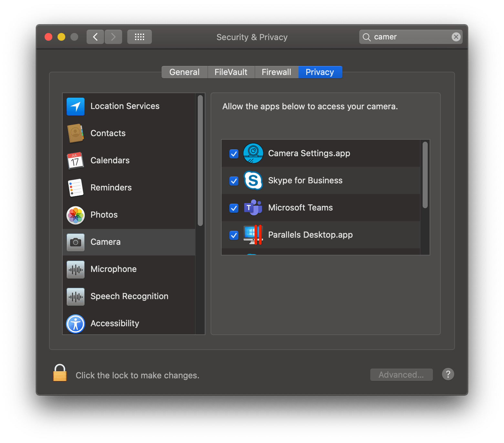Click the Microsoft Teams app icon
504x443 pixels.
click(253, 208)
